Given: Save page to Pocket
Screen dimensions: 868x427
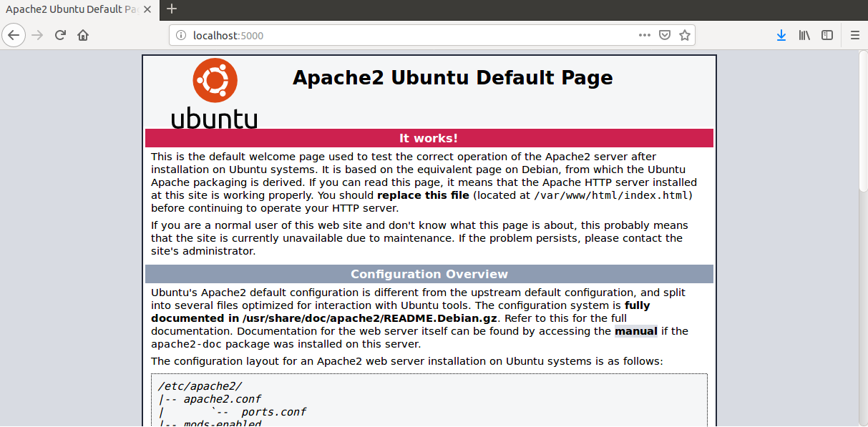Looking at the screenshot, I should 665,35.
